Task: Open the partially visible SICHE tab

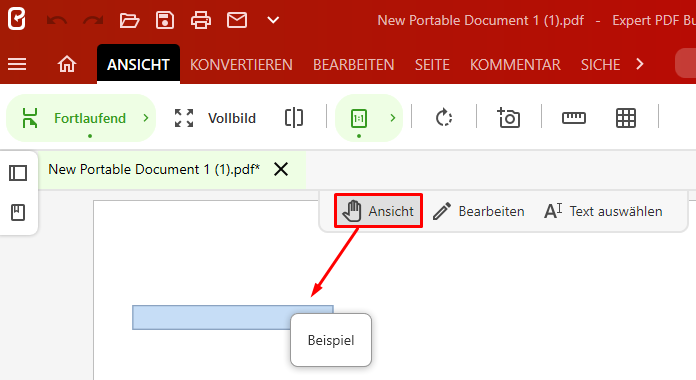Action: pyautogui.click(x=600, y=65)
